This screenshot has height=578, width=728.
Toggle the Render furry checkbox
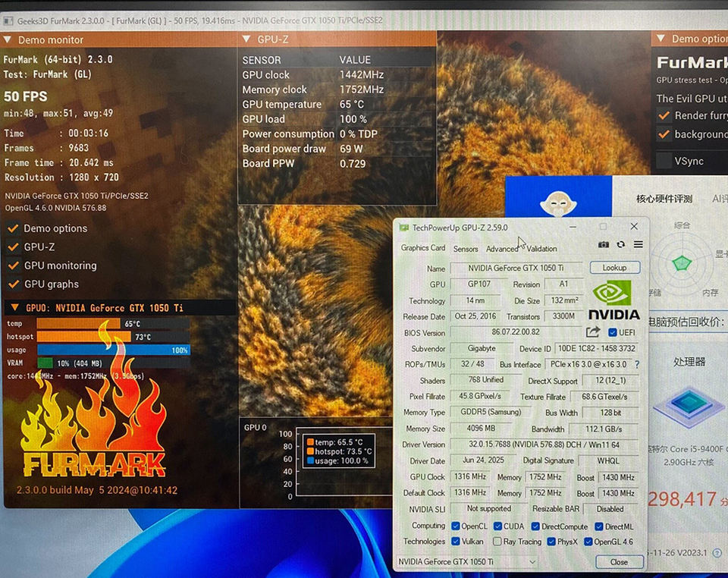pos(664,115)
